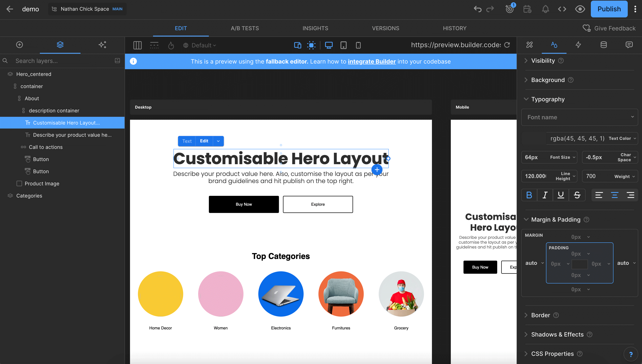The width and height of the screenshot is (642, 364).
Task: Switch to the HISTORY tab
Action: pos(455,28)
